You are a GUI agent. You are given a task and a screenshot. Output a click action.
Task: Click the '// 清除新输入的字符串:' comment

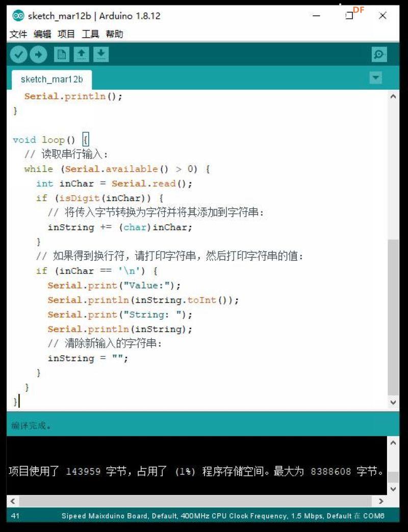[105, 343]
